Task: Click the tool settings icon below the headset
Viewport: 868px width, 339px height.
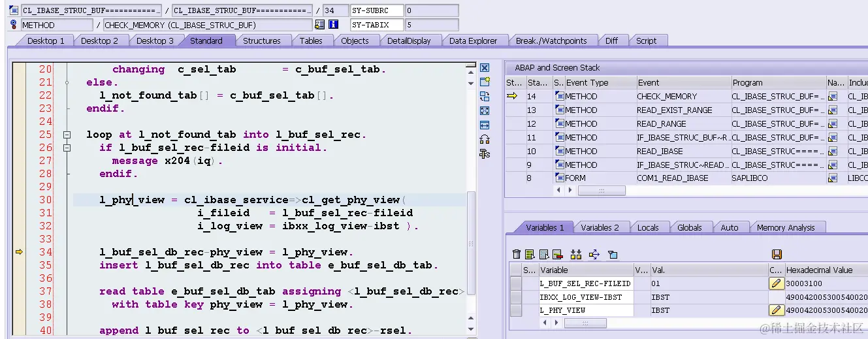Action: click(485, 153)
